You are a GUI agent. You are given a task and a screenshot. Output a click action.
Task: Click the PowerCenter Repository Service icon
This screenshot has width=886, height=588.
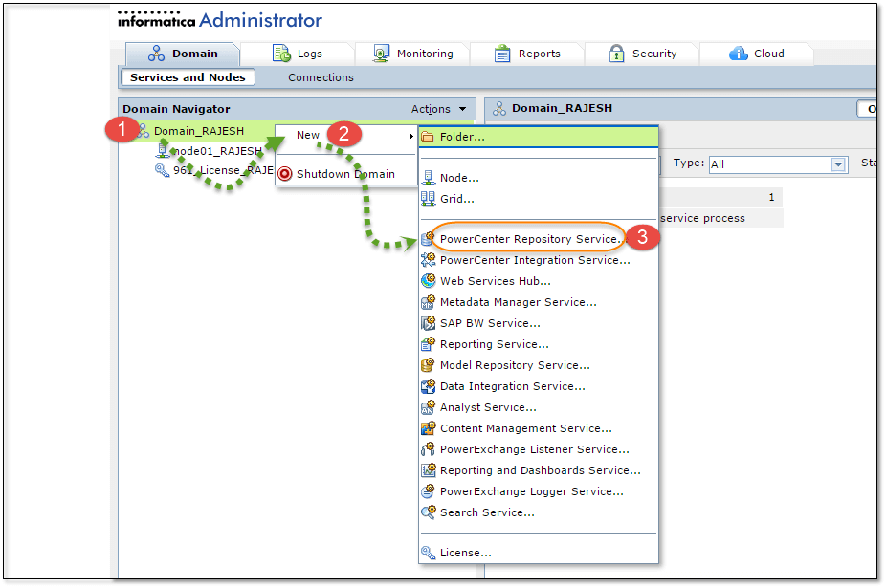point(429,238)
